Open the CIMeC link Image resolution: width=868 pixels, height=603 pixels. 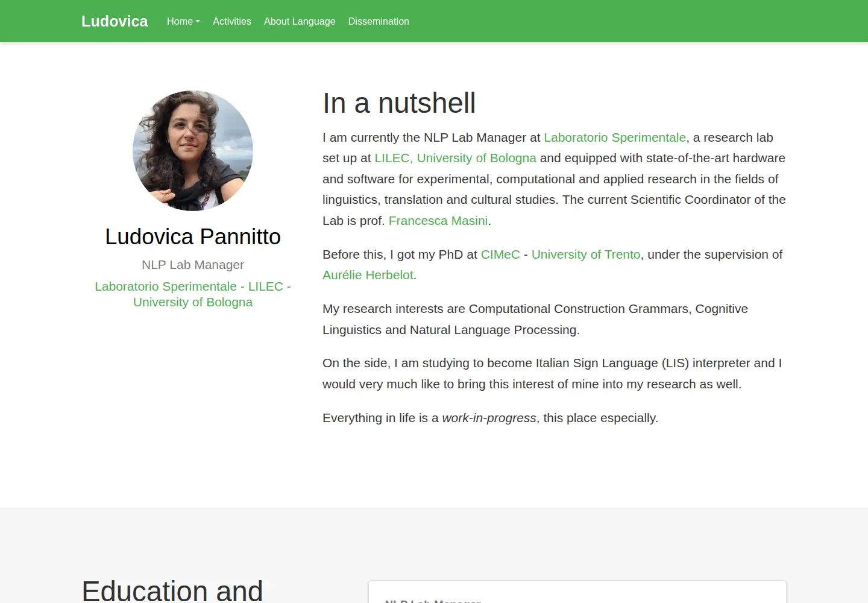coord(500,254)
